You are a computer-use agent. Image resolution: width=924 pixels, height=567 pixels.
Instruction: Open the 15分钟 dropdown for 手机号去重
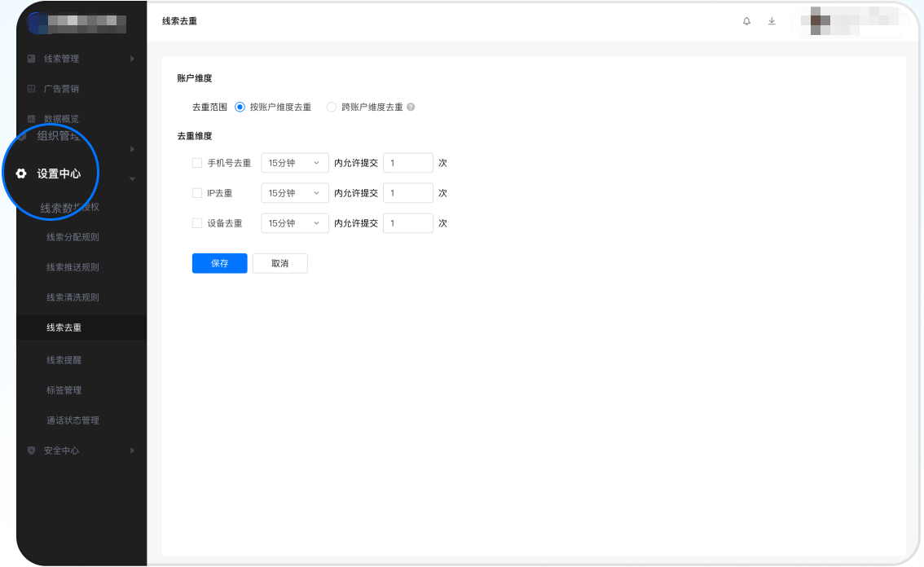pyautogui.click(x=294, y=162)
